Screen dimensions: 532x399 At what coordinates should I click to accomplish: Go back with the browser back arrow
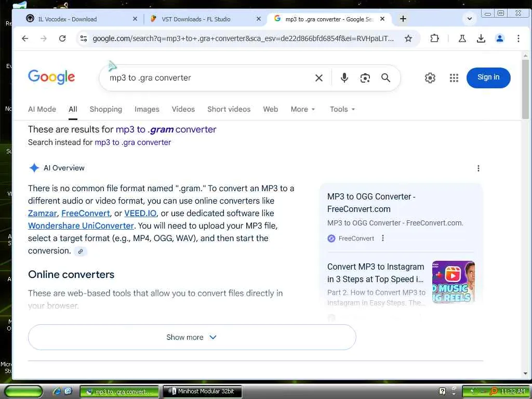click(x=25, y=38)
